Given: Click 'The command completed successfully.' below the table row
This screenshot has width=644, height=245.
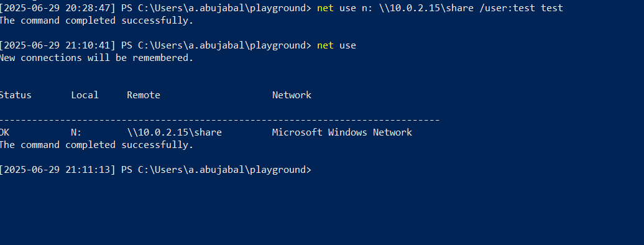Looking at the screenshot, I should [x=96, y=145].
